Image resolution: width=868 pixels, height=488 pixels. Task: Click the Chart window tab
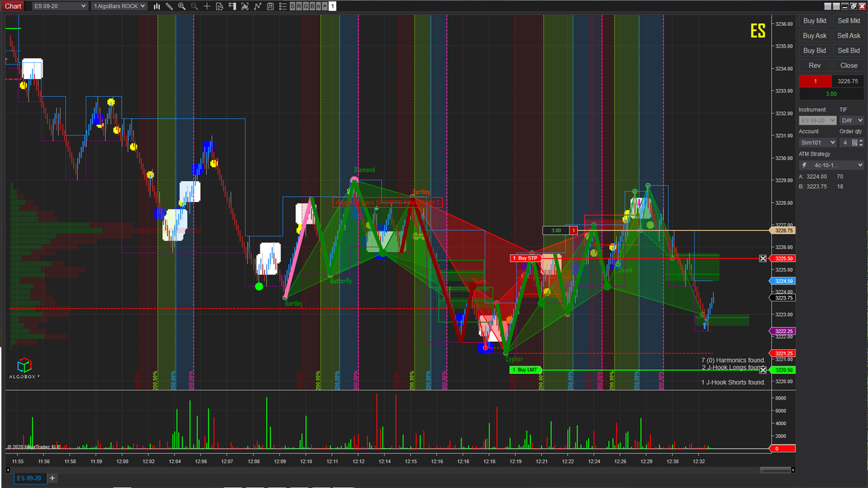(14, 7)
